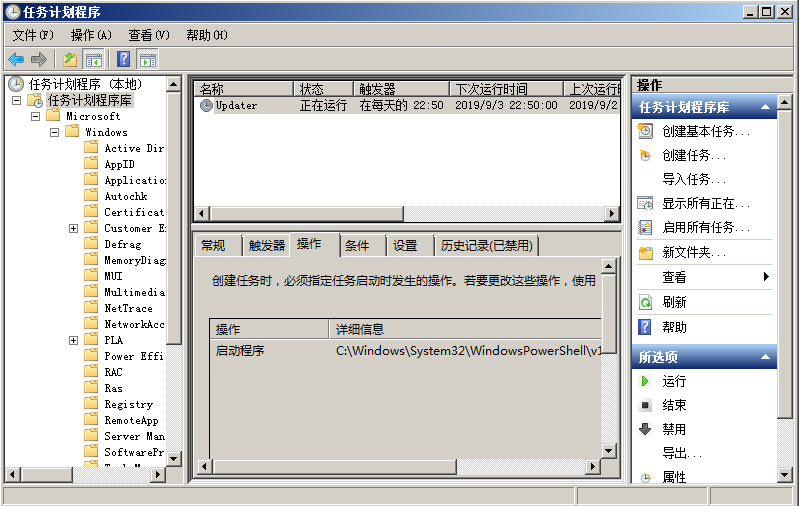Click 结束 to end the task

tap(674, 405)
